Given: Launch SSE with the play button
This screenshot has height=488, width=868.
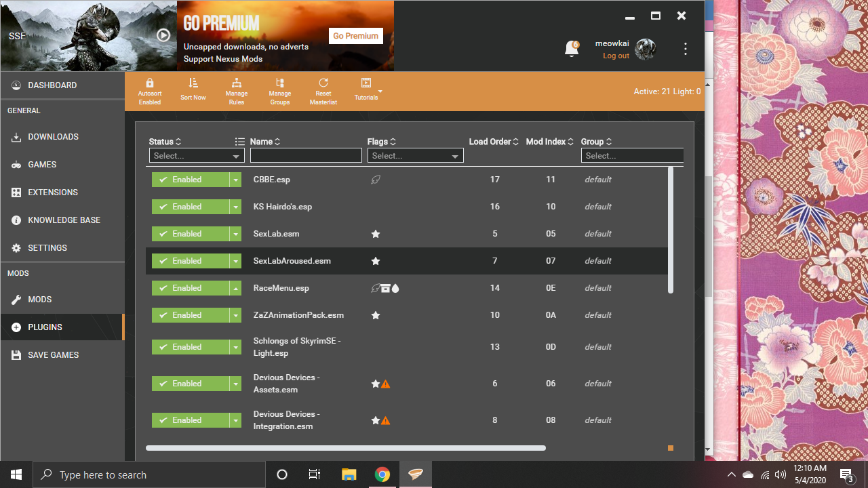Looking at the screenshot, I should pyautogui.click(x=163, y=35).
